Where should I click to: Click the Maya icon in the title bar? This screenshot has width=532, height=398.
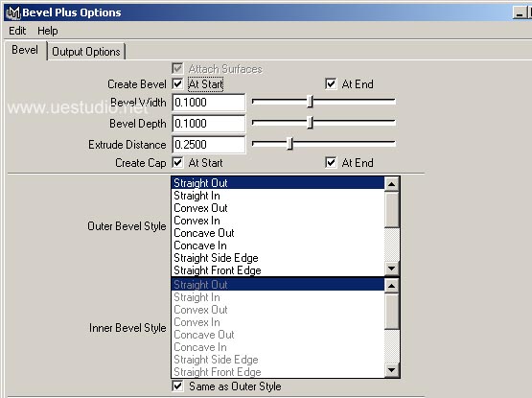pos(13,12)
